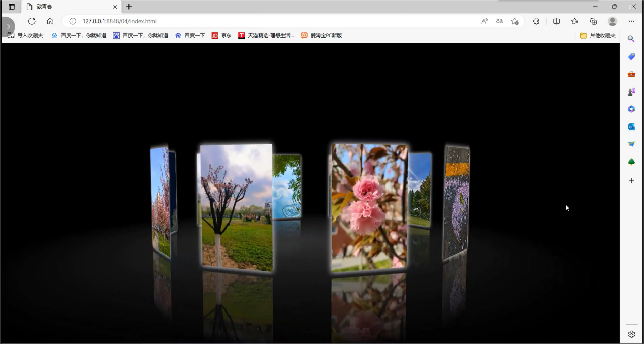The image size is (644, 344).
Task: Click the browser refresh button
Action: tap(31, 21)
